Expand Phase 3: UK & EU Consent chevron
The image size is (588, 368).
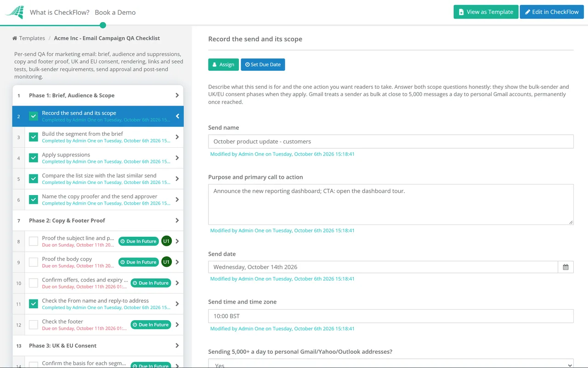coord(177,345)
